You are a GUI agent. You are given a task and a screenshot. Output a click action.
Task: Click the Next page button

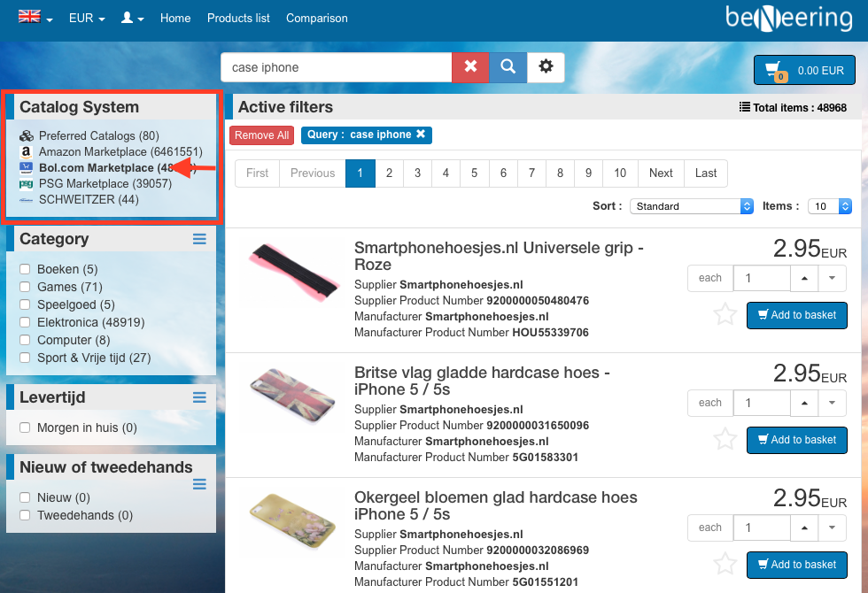pyautogui.click(x=661, y=173)
